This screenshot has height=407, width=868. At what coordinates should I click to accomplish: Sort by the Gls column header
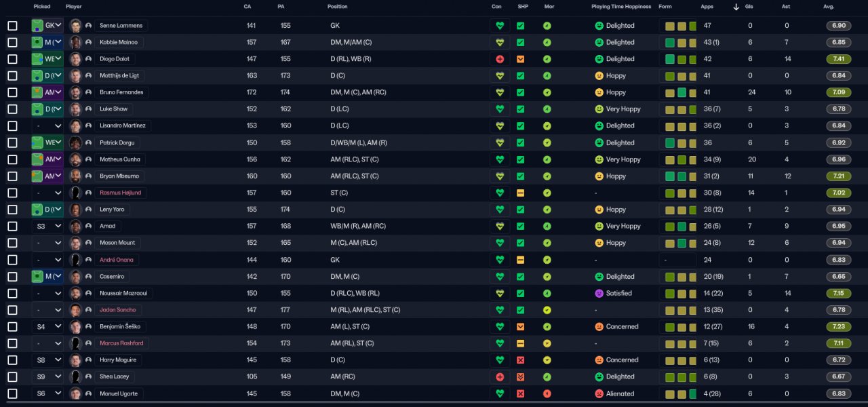tap(749, 7)
